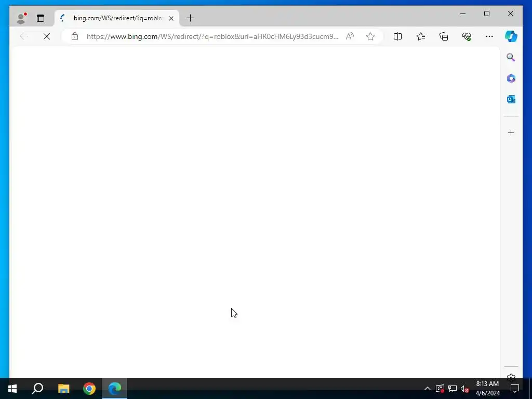Add this page to favorites star
The width and height of the screenshot is (532, 399).
click(370, 36)
